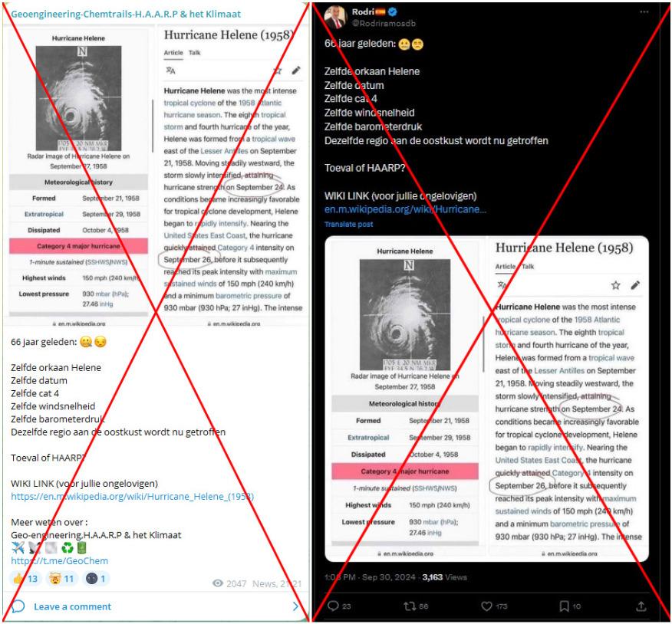Viewport: 672px width, 624px height.
Task: Click the language translate icon in left Wikipedia screenshot
Action: [x=170, y=71]
